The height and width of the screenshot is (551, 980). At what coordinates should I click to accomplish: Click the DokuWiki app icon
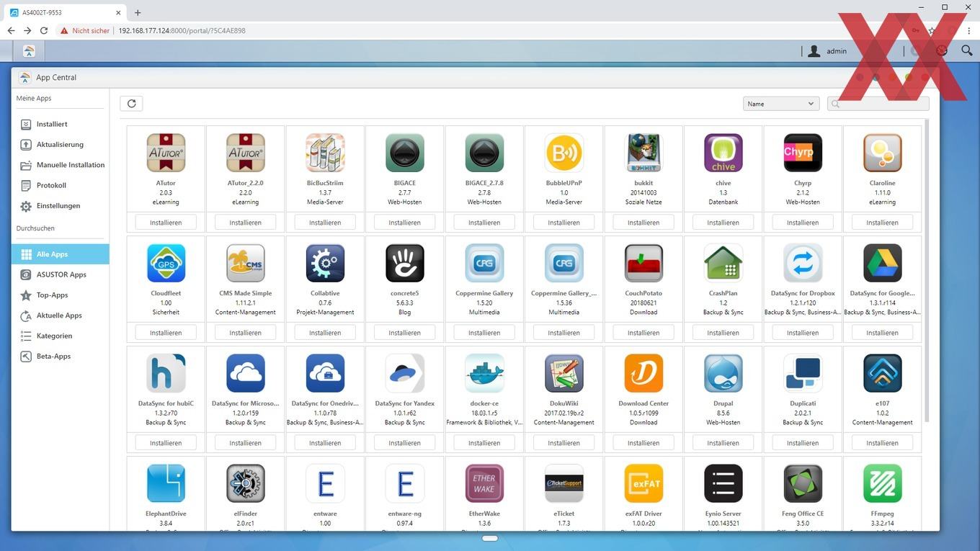pyautogui.click(x=563, y=373)
